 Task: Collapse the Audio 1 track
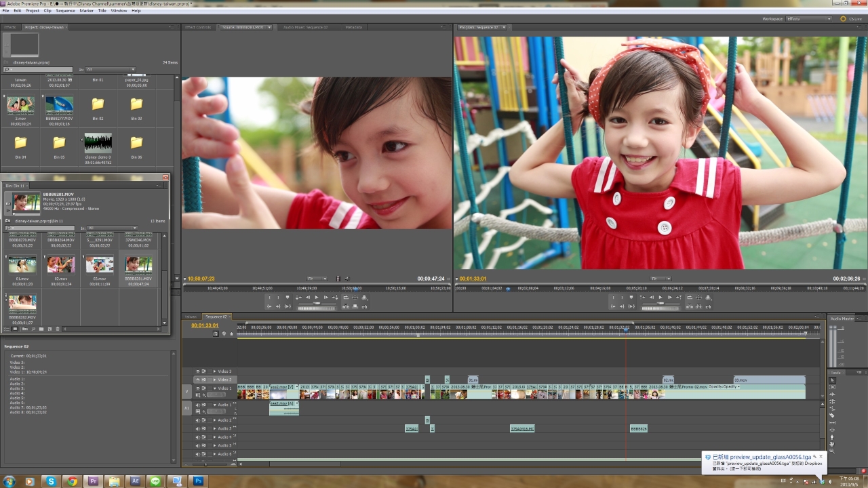click(214, 405)
